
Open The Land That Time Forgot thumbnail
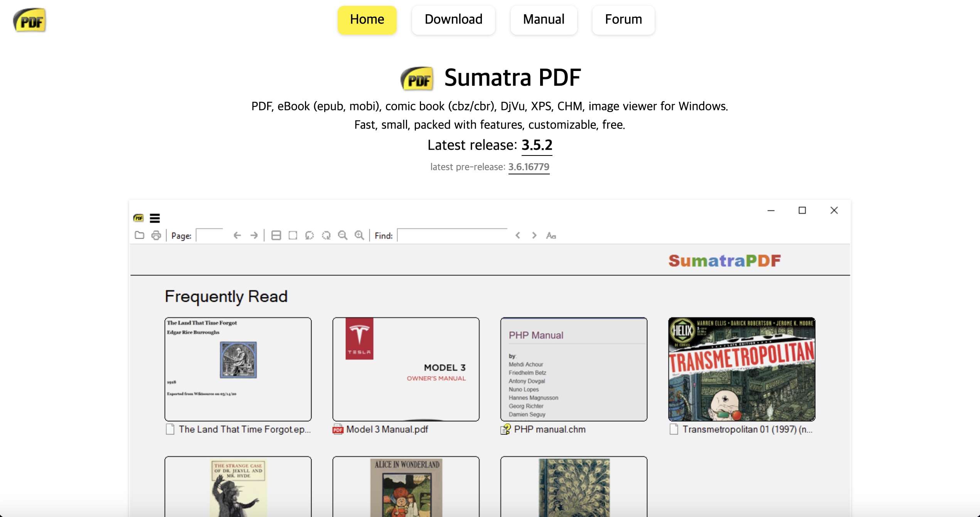(x=238, y=369)
